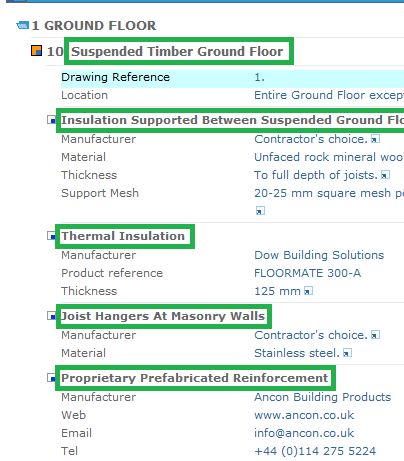404x461 pixels.
Task: Click the Thermal Insulation heading text
Action: 123,236
